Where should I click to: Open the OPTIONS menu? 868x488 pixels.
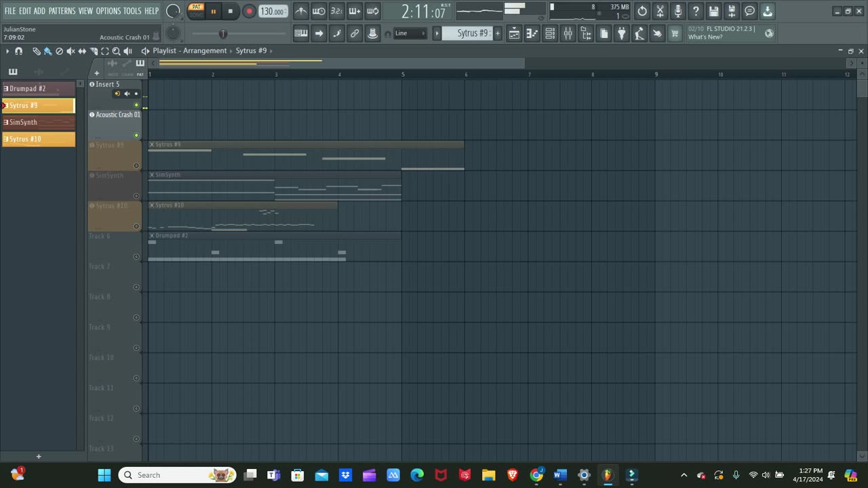coord(108,11)
